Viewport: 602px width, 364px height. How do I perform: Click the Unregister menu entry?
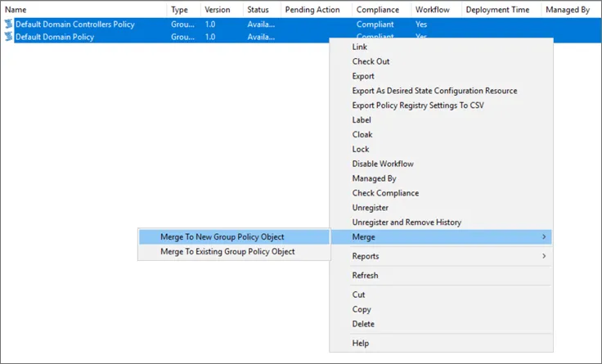(x=370, y=207)
